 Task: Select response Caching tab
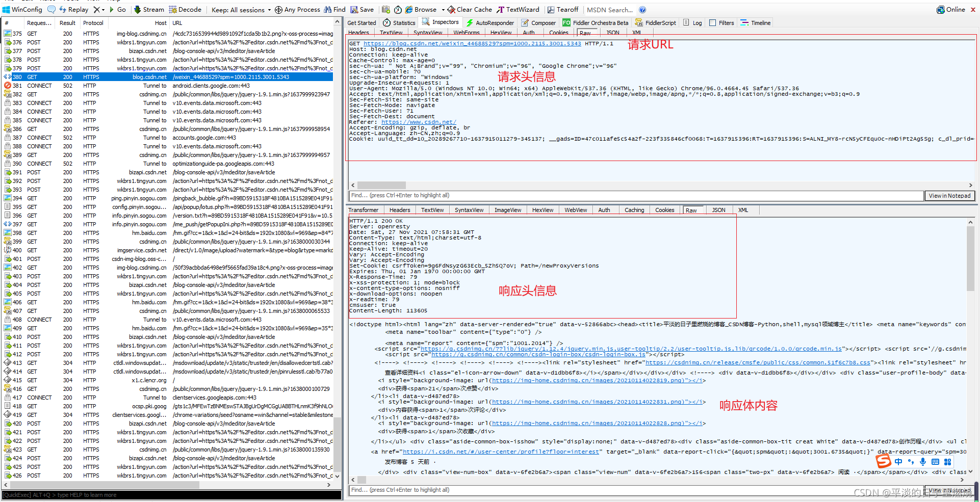coord(634,210)
